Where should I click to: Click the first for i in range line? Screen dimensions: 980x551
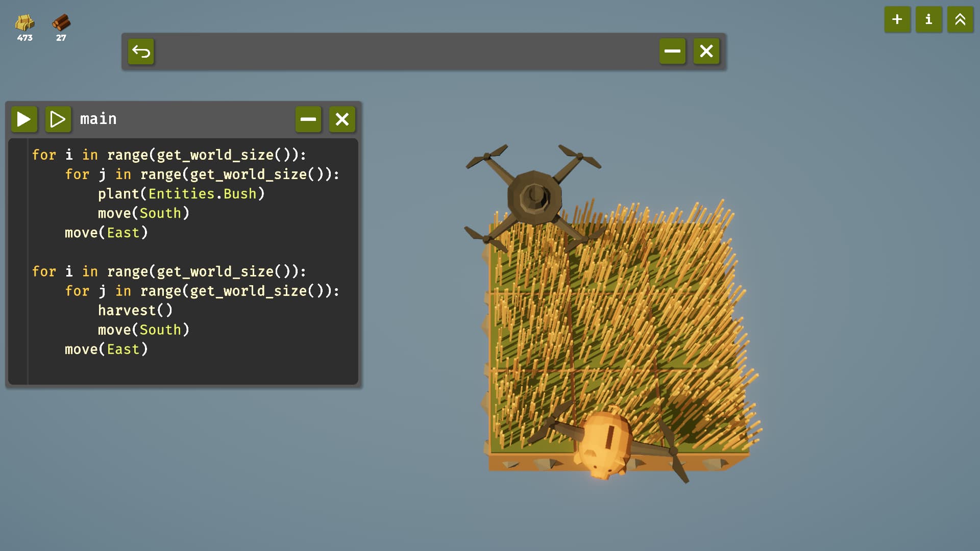168,155
